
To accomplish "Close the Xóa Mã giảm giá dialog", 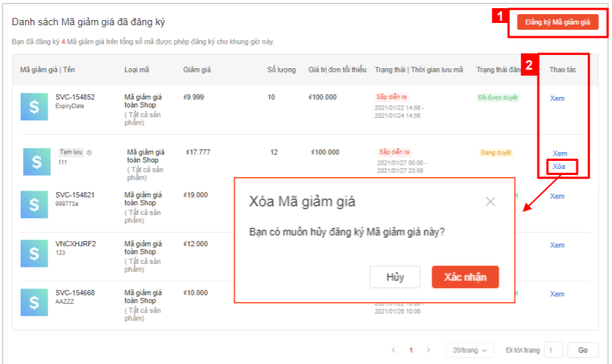I will [x=490, y=202].
